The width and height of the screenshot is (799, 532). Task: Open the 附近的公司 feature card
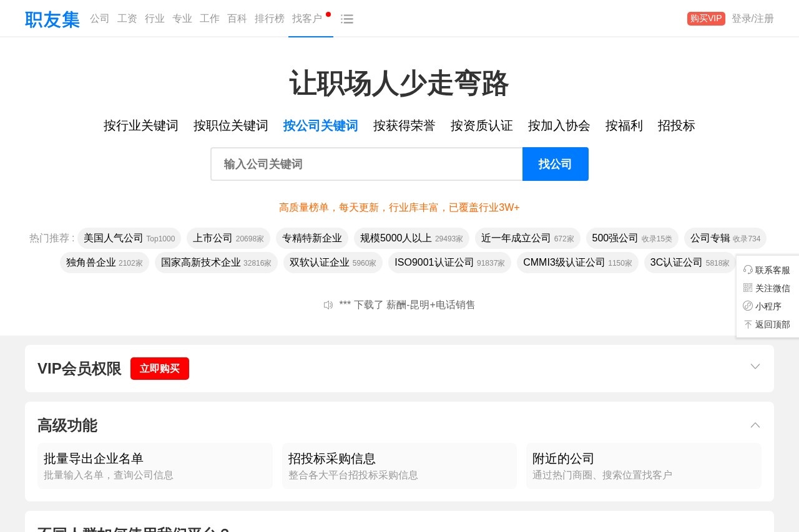(x=644, y=466)
